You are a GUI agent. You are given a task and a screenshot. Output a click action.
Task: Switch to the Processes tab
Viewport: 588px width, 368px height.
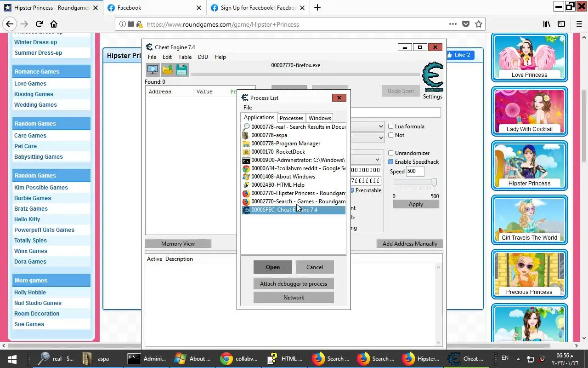[x=291, y=118]
